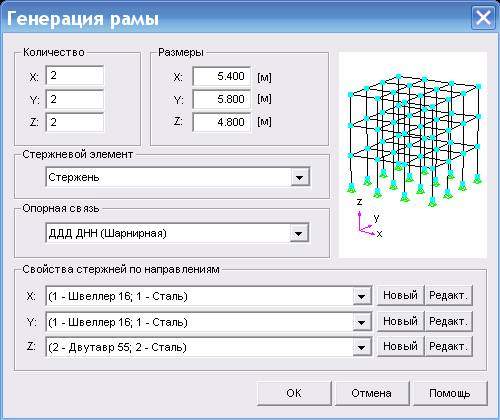
Task: Click the Количество Y input field
Action: [75, 99]
